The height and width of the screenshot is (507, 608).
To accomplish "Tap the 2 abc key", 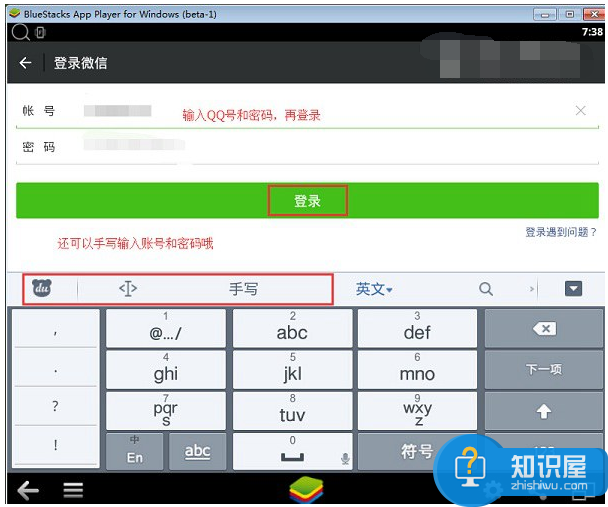I will point(292,328).
